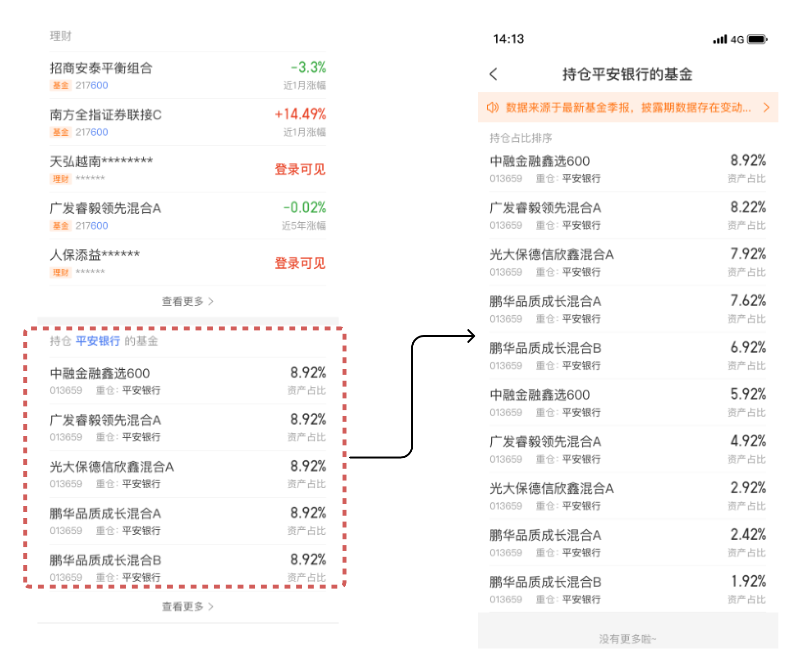This screenshot has width=802, height=672.
Task: Open the 广发睿毅领先混合A row showing 4.92%
Action: [627, 449]
